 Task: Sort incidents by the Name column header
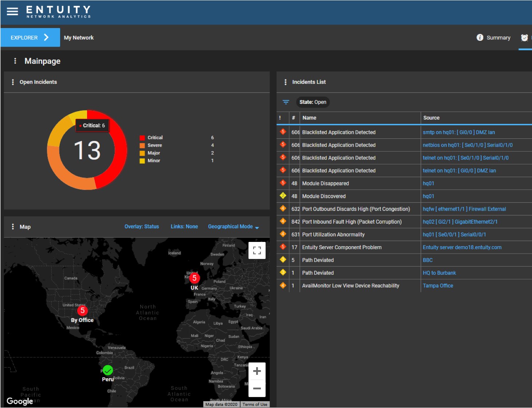tap(309, 118)
